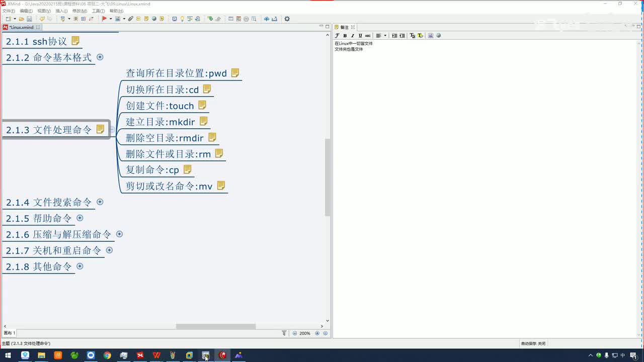Switch to the Linux.xmind editor tab
The height and width of the screenshot is (362, 644).
[21, 27]
